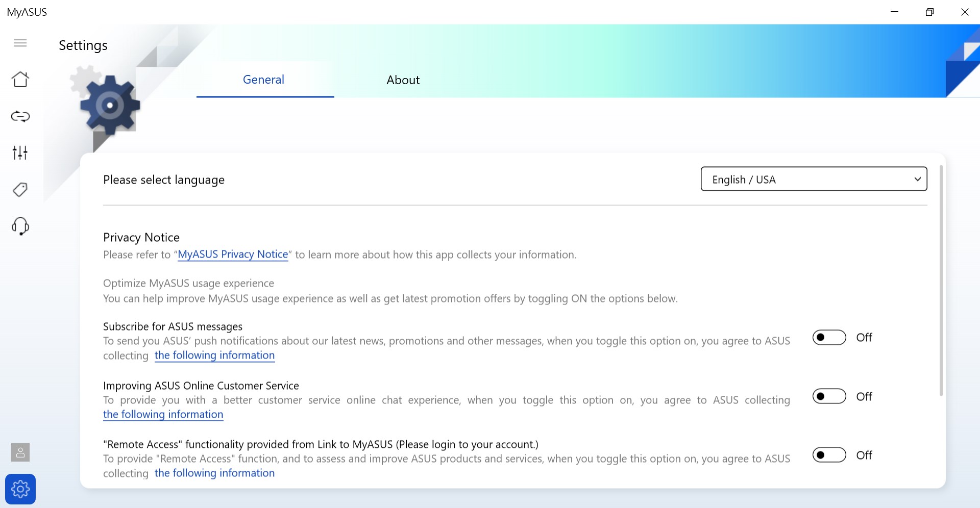Click information link in Remote Access section
The height and width of the screenshot is (508, 980).
tap(214, 473)
